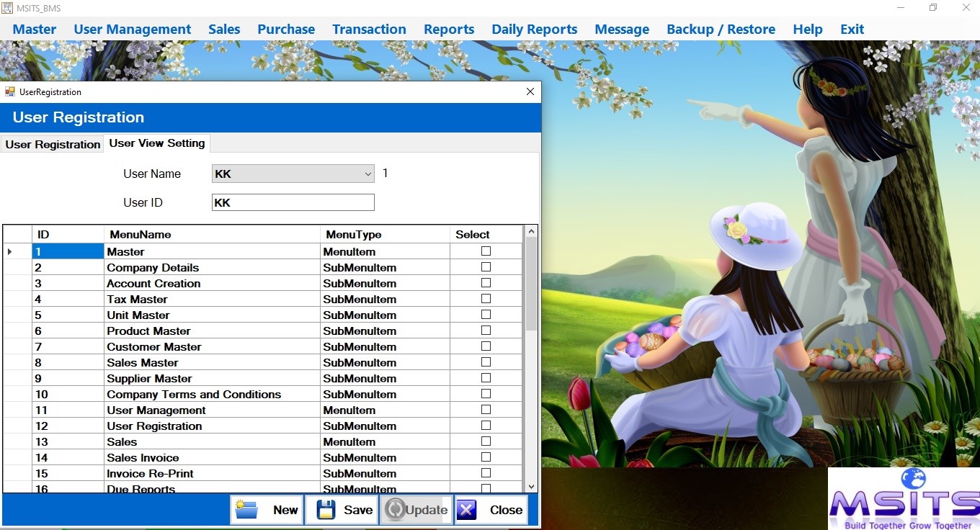Click the grid scrollbar down arrow

point(531,486)
